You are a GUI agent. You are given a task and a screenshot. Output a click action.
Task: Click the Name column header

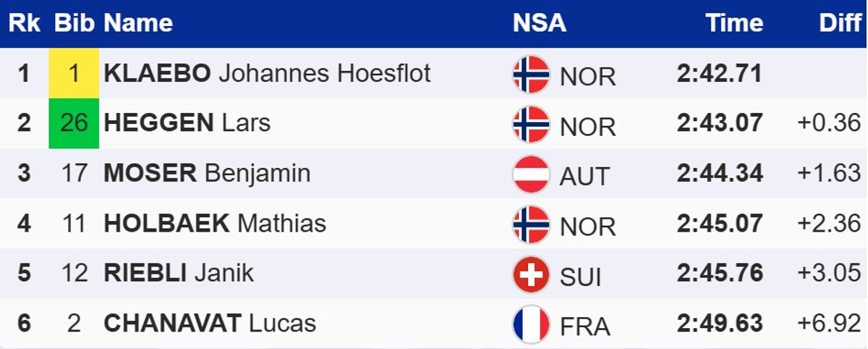point(138,23)
